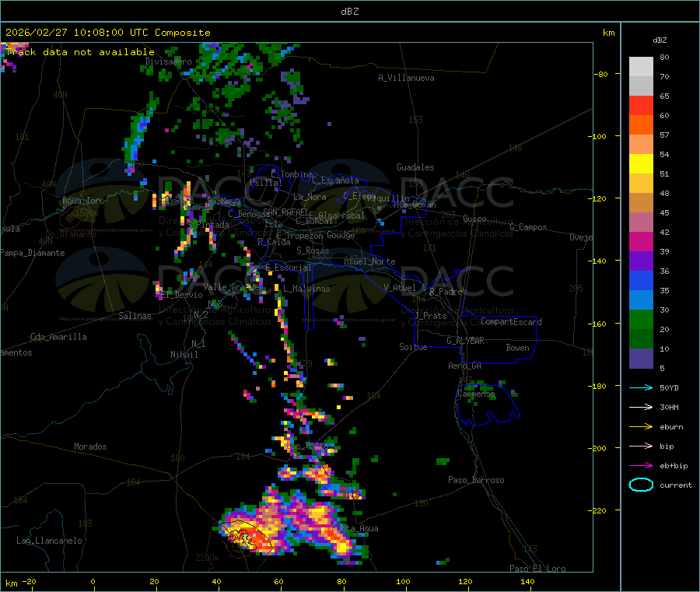Select the 'L_Malvinas' map label
The width and height of the screenshot is (700, 592).
click(x=306, y=289)
